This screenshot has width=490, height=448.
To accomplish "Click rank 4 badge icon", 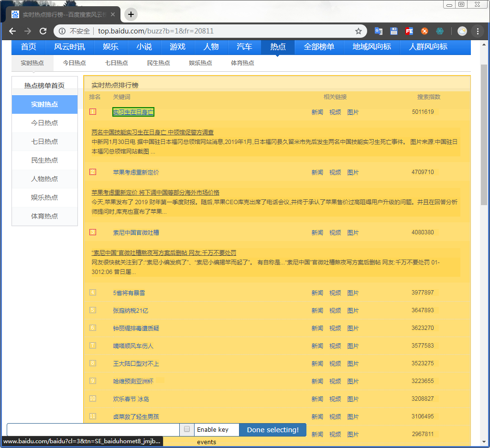I will pos(93,293).
